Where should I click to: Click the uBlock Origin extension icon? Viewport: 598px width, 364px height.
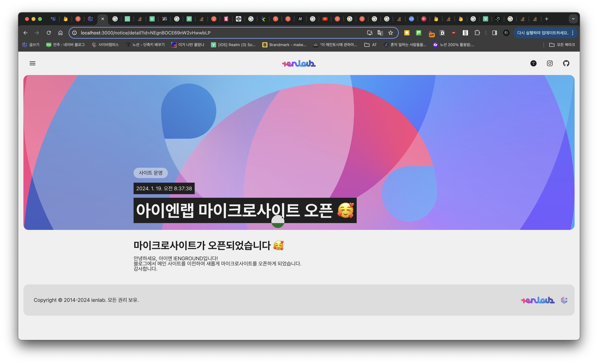point(453,33)
